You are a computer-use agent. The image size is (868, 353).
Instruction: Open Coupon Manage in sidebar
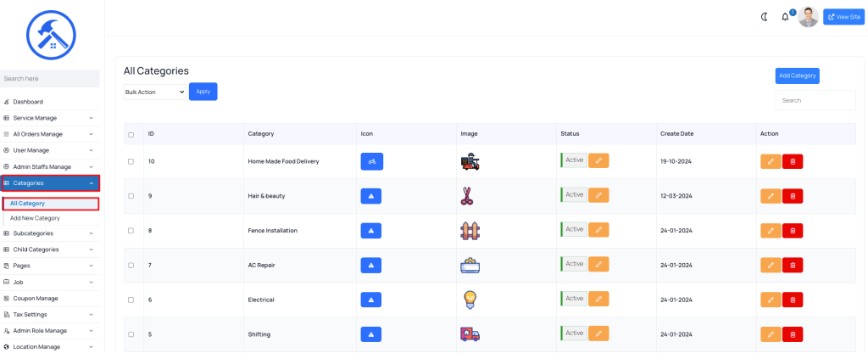pyautogui.click(x=50, y=298)
